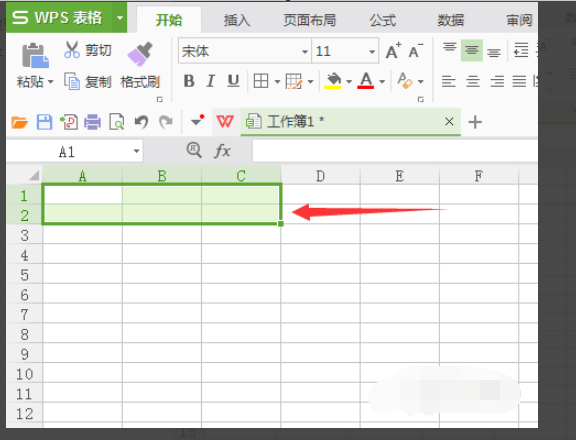Viewport: 576px width, 440px height.
Task: Toggle italic formatting
Action: pos(210,81)
